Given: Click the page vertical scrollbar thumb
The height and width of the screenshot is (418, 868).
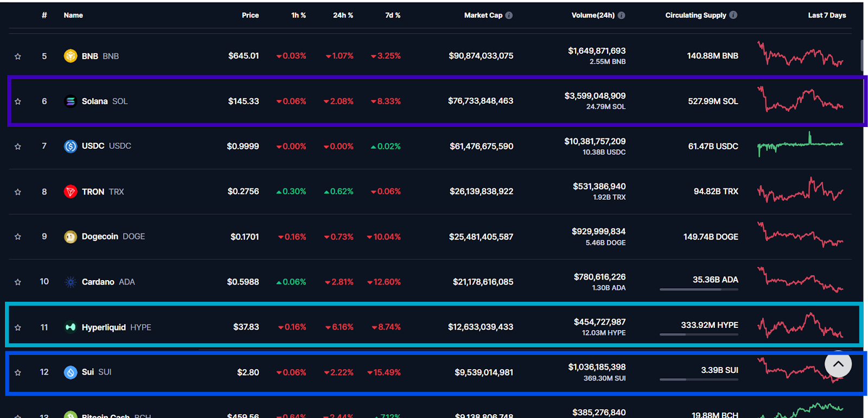Looking at the screenshot, I should 862,55.
